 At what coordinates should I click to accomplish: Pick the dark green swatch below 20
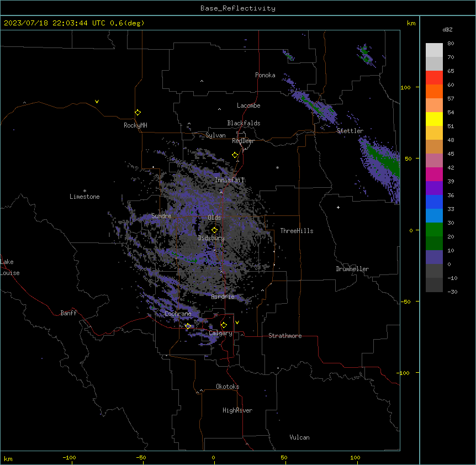tap(434, 244)
